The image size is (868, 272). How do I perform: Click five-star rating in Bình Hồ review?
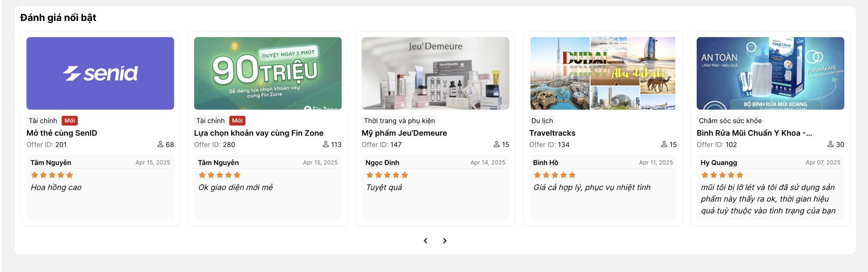pos(554,175)
